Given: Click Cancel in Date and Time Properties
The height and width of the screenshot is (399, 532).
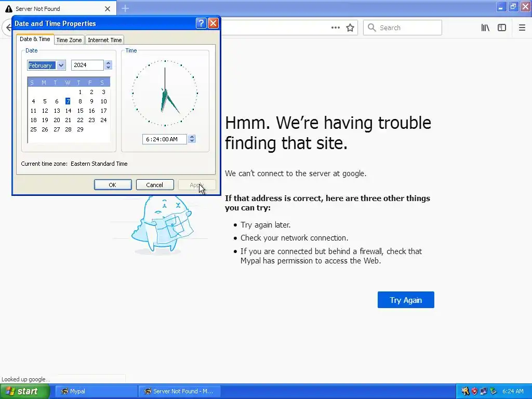Looking at the screenshot, I should [x=155, y=185].
